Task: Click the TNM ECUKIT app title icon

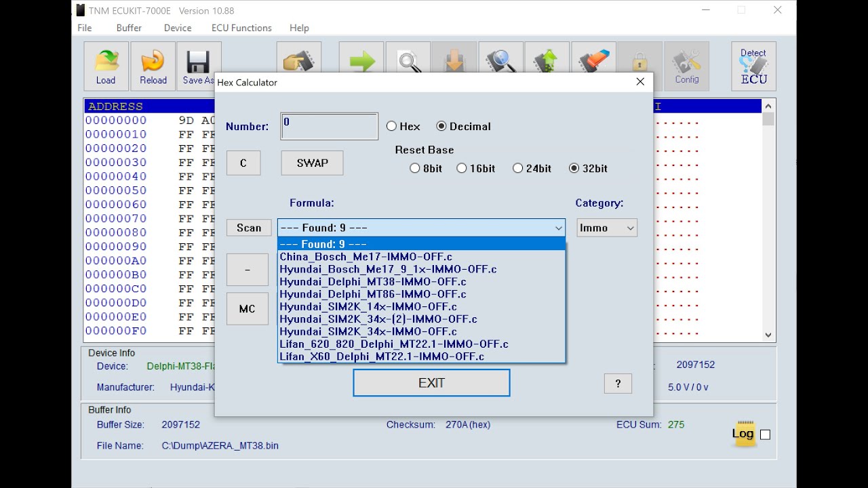Action: [x=81, y=10]
